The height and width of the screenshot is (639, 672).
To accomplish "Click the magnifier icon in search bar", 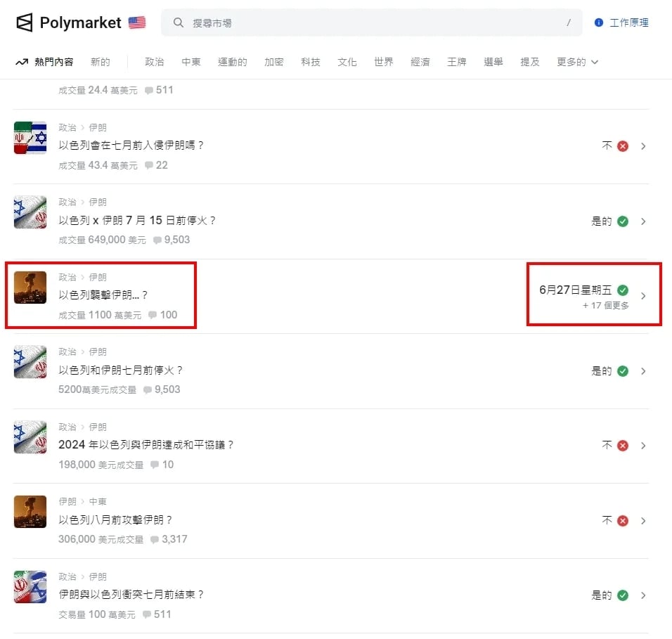I will pos(179,22).
